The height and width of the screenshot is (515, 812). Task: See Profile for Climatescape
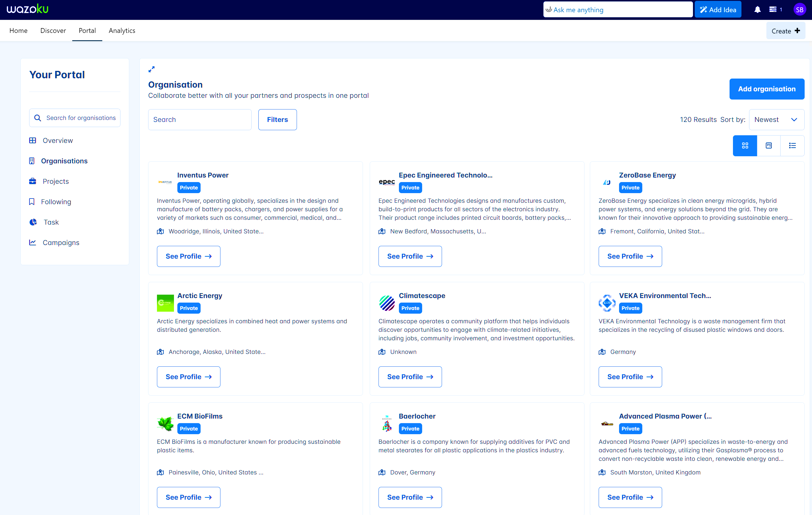410,377
